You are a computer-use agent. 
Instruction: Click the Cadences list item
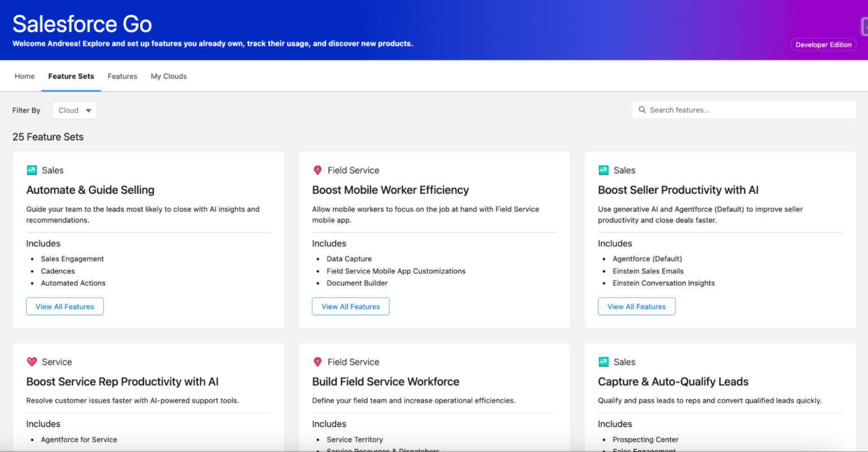tap(58, 271)
